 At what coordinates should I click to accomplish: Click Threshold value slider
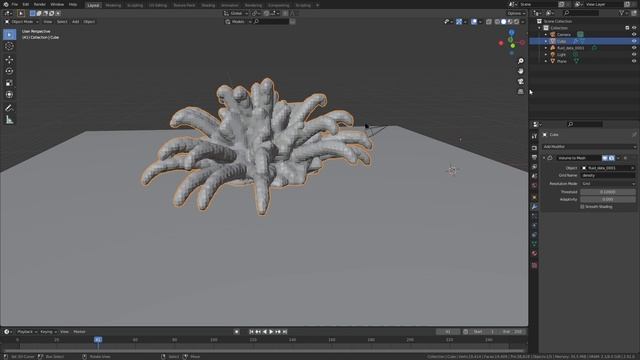coord(608,192)
